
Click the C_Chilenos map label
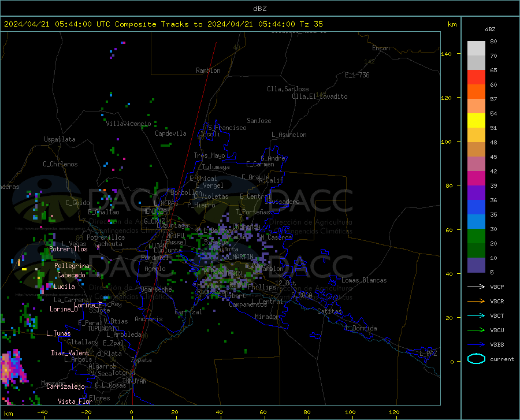[x=60, y=164]
